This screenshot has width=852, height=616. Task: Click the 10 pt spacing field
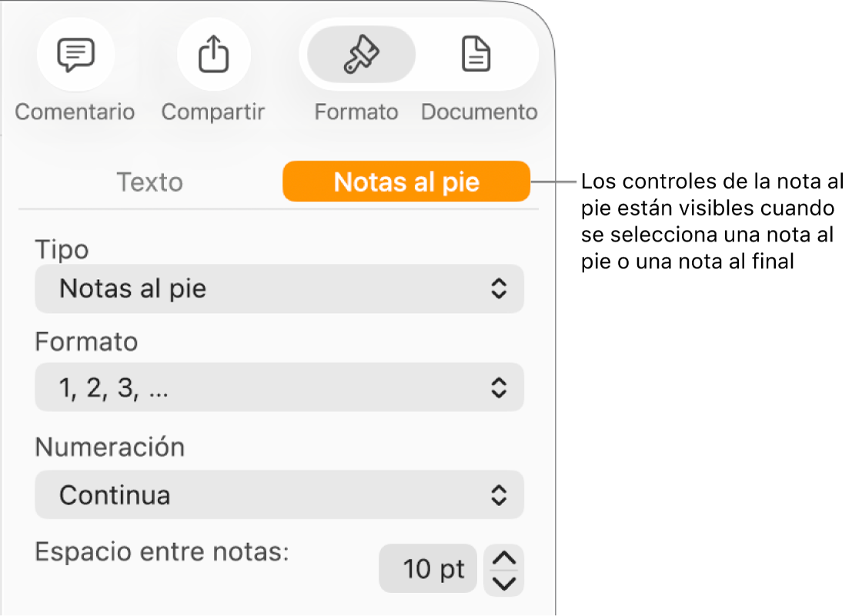(428, 569)
